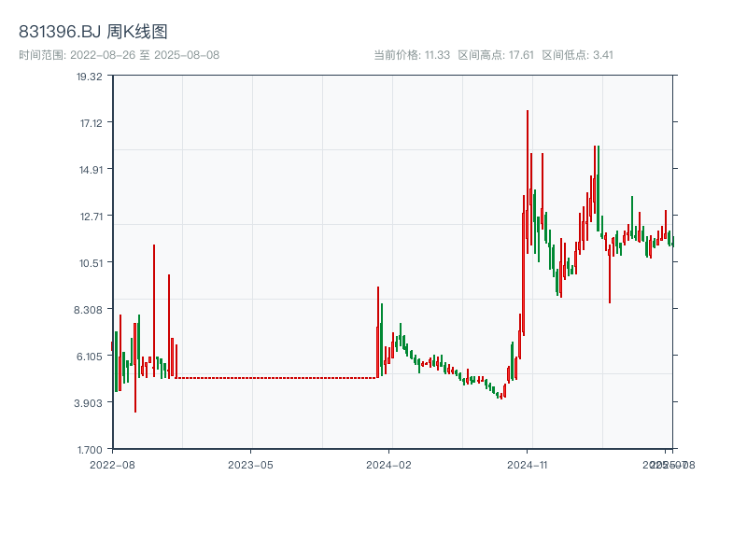The width and height of the screenshot is (747, 560).
Task: Click the y-axis label 6.105
Action: 89,357
